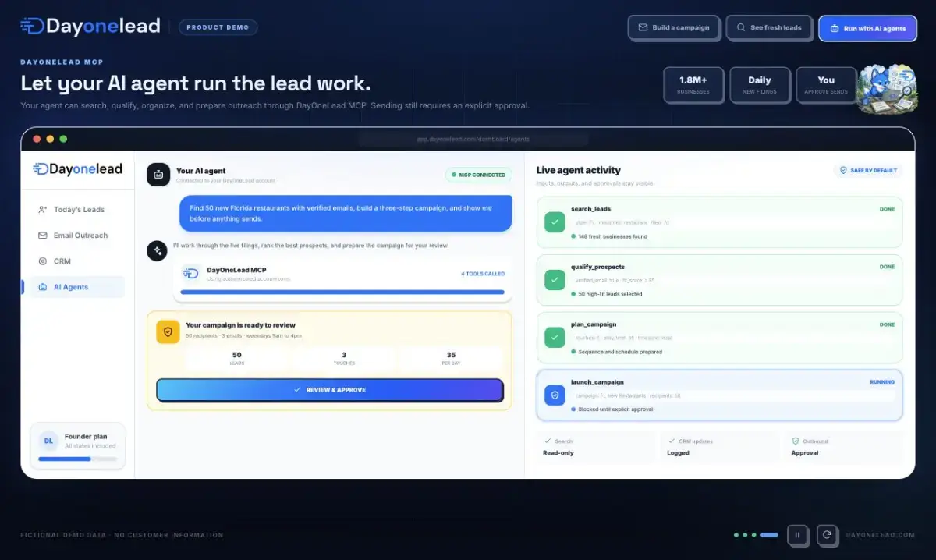Viewport: 936px width, 560px height.
Task: Open the See fresh leads button
Action: pos(769,27)
